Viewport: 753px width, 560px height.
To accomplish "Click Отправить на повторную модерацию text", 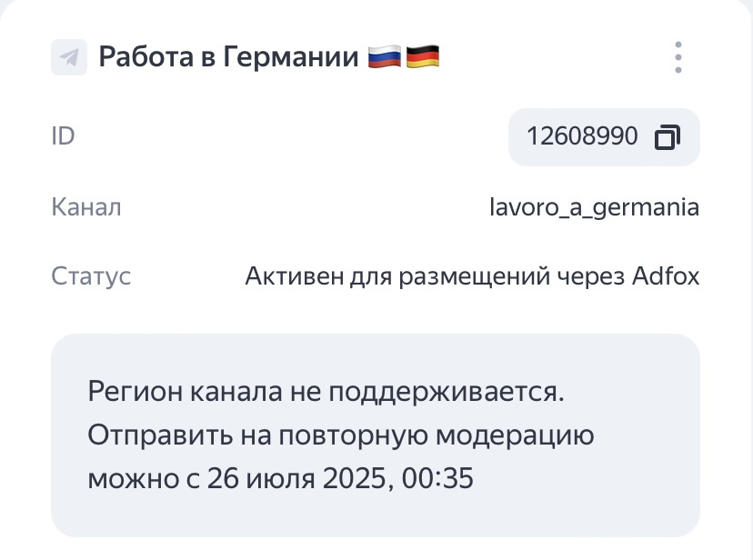I will 341,435.
